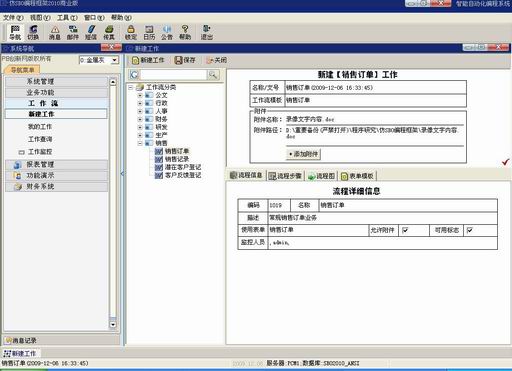Click the magnifier search icon

[x=213, y=75]
